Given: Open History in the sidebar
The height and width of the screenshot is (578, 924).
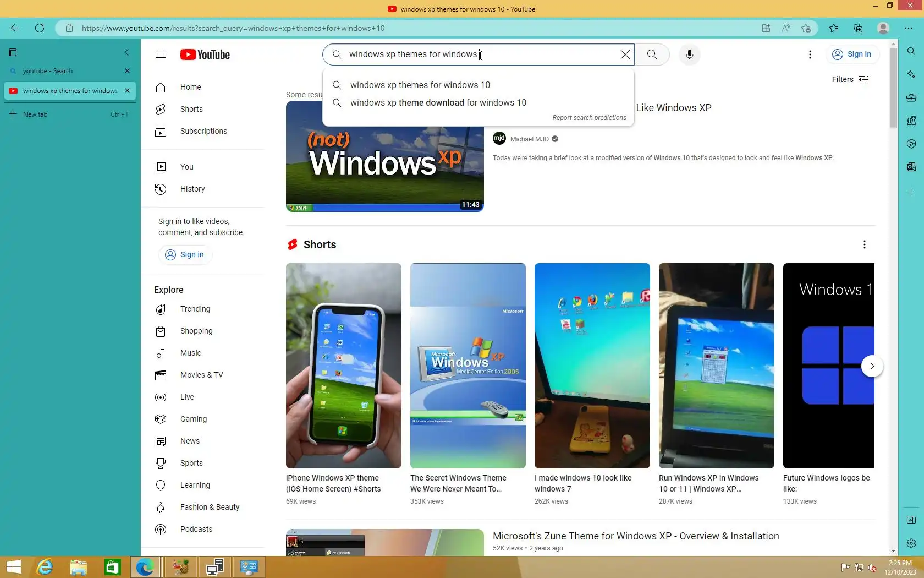Looking at the screenshot, I should 204,189.
